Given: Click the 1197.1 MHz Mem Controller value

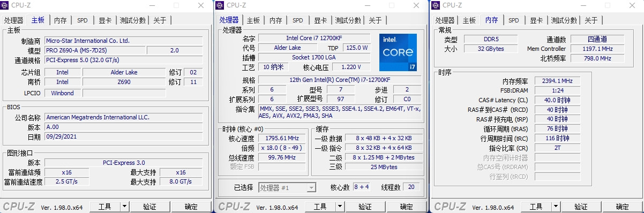Looking at the screenshot, I should [597, 49].
